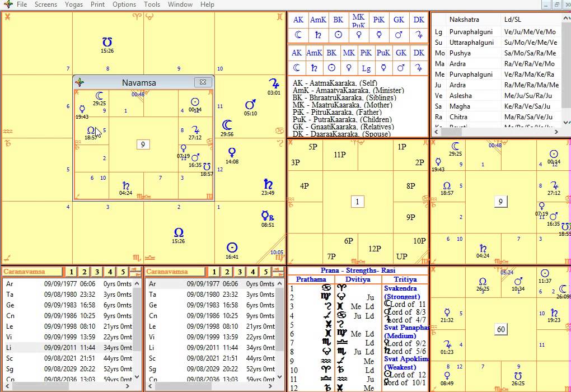This screenshot has height=392, width=571.
Task: Click the application logo icon beside File
Action: pyautogui.click(x=8, y=4)
